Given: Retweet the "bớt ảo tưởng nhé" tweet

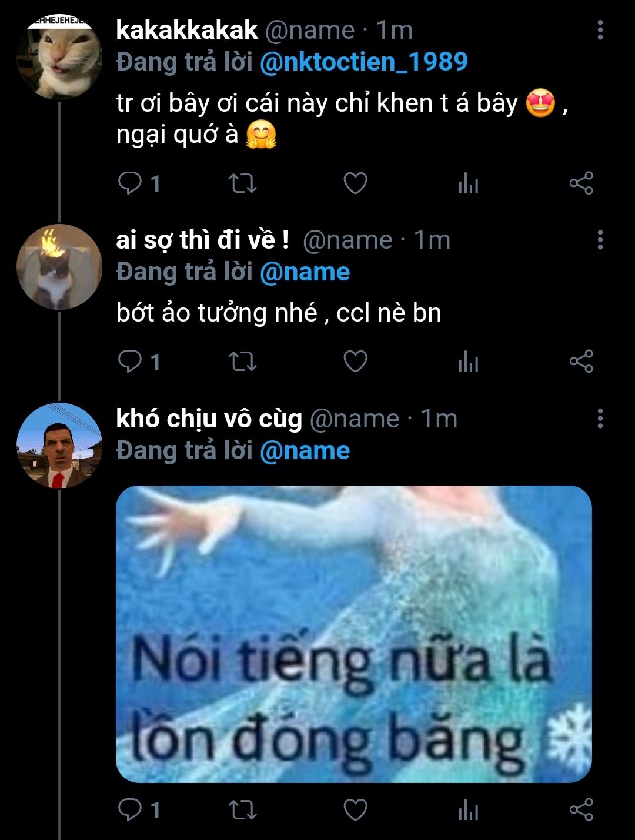Looking at the screenshot, I should pyautogui.click(x=242, y=362).
